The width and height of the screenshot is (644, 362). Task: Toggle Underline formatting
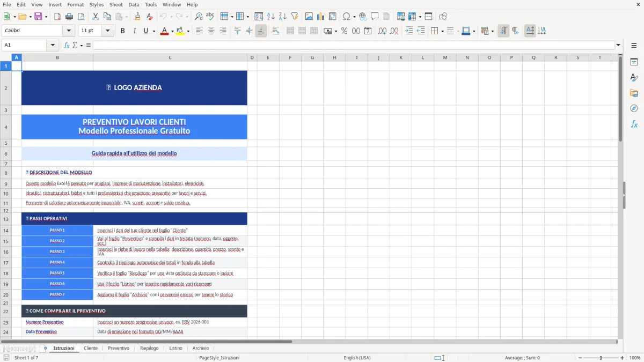tap(145, 31)
